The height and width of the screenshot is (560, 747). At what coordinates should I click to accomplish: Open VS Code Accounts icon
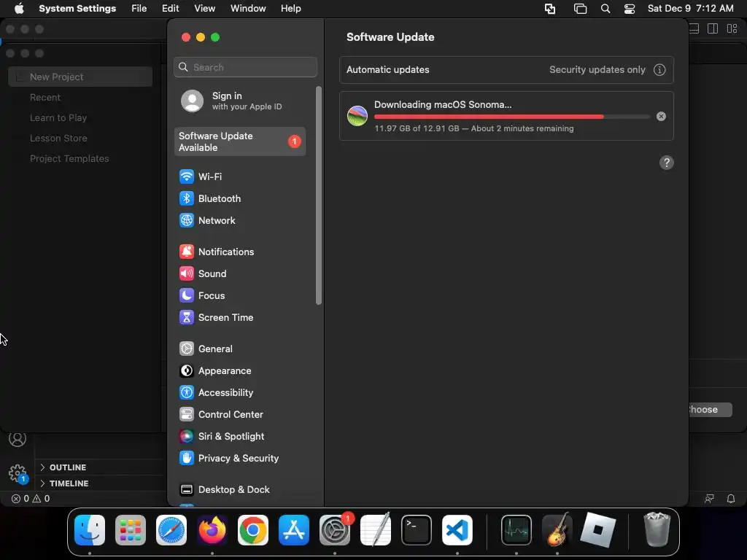18,439
